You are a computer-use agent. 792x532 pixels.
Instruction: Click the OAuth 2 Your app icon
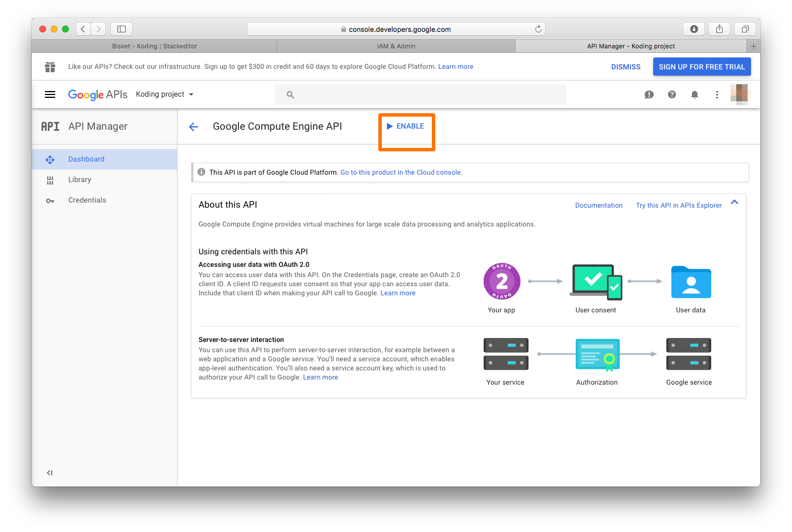point(502,281)
